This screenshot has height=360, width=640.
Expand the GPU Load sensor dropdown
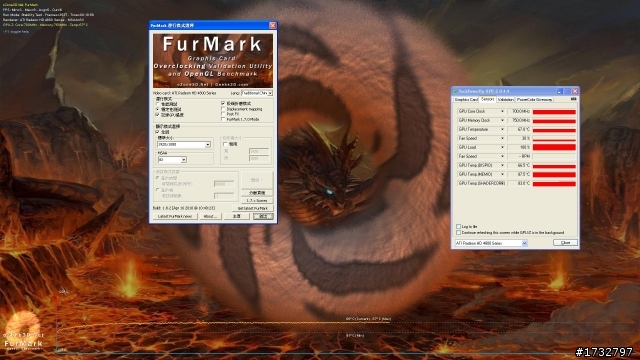click(x=502, y=147)
